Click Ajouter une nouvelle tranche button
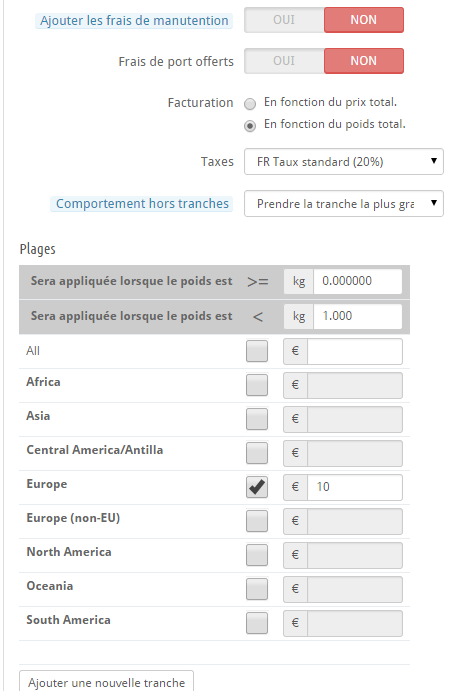The width and height of the screenshot is (464, 691). pyautogui.click(x=106, y=682)
